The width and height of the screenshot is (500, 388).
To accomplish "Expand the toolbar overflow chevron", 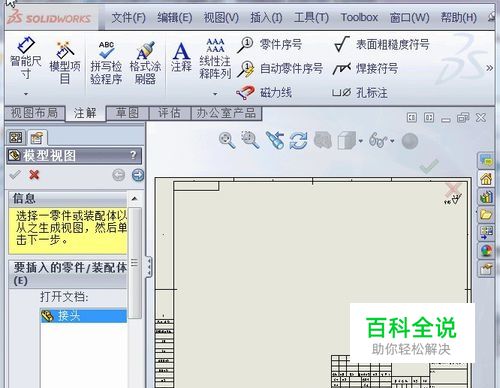I will tap(489, 68).
